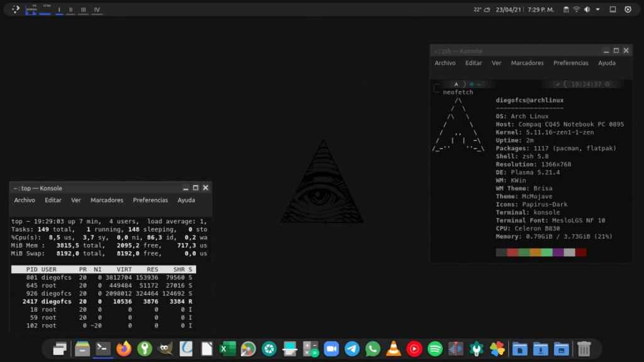The height and width of the screenshot is (362, 644).
Task: Open the Trash in the dock
Action: point(584,349)
